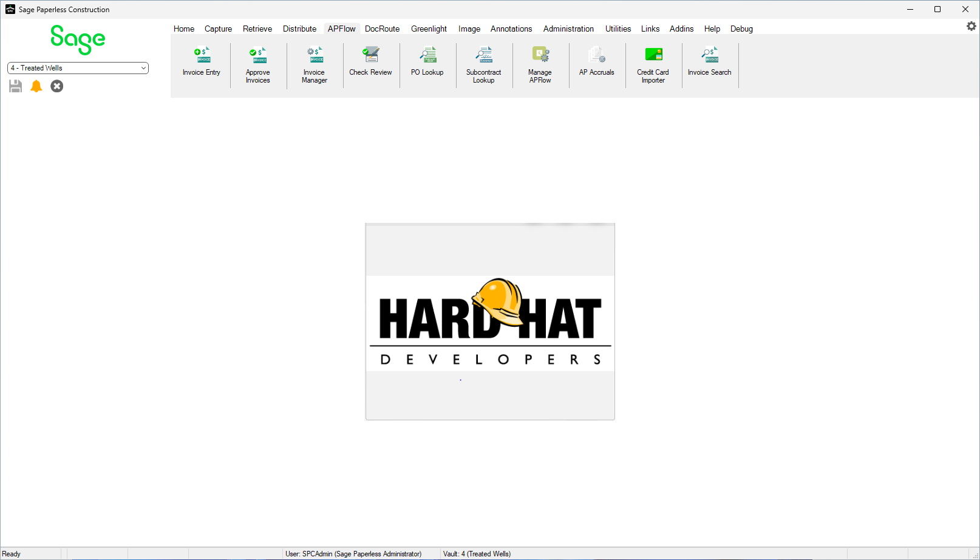Switch to the Distribute tab
Image resolution: width=980 pixels, height=560 pixels.
(299, 29)
